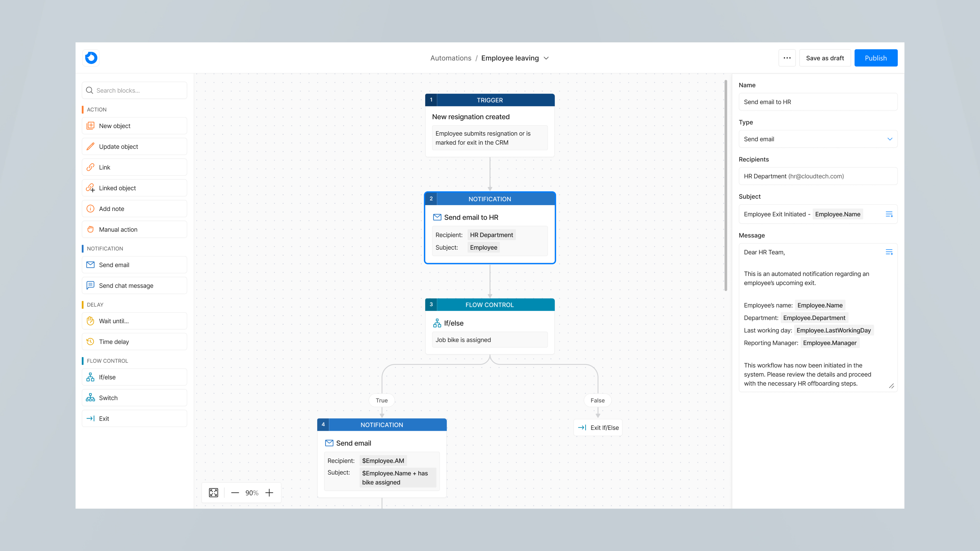Click the fit-to-view icon near zoom controls

pyautogui.click(x=213, y=492)
